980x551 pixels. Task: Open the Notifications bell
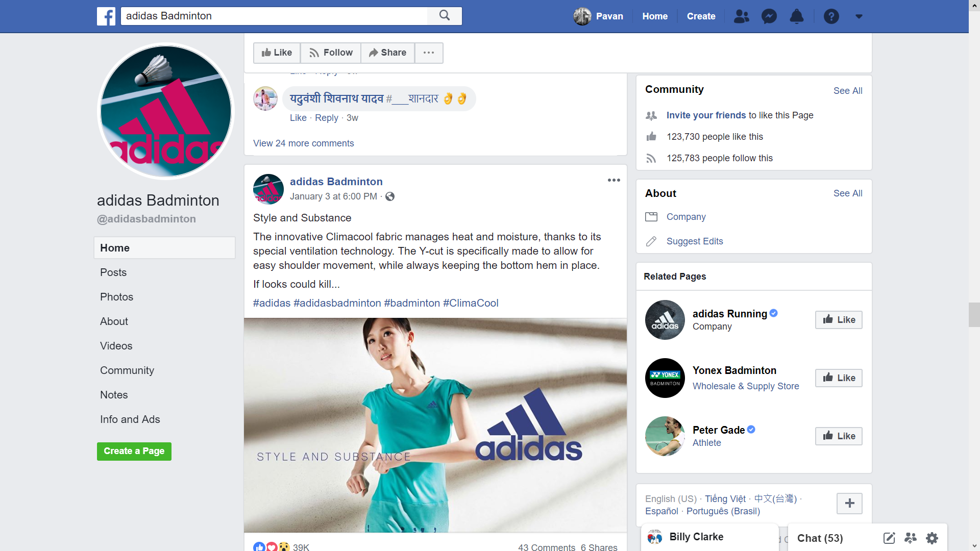pos(796,16)
